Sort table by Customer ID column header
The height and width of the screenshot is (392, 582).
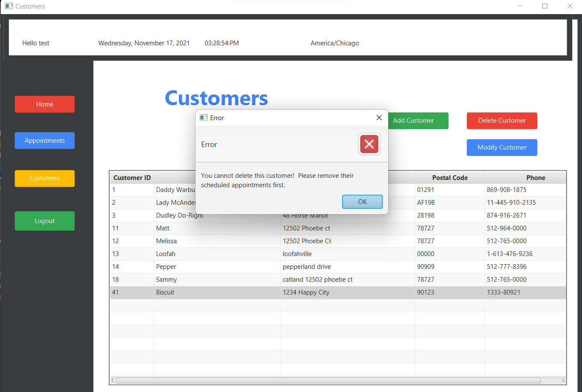[131, 177]
